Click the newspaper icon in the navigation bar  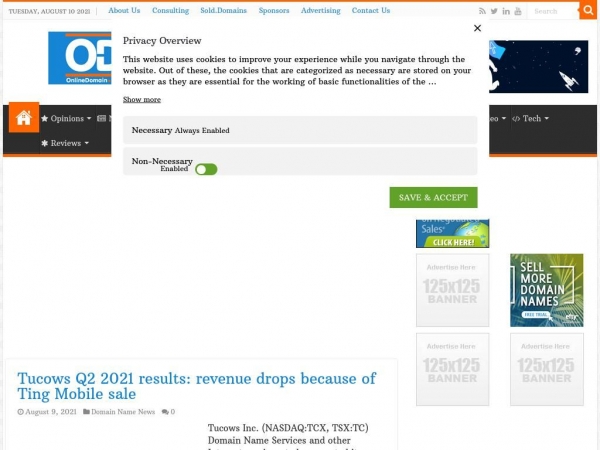coord(101,118)
